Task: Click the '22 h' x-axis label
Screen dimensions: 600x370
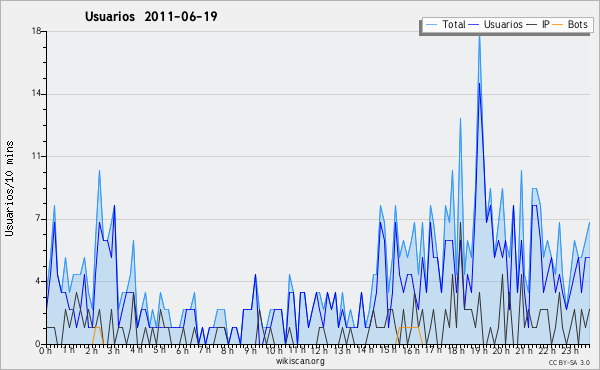Action: click(546, 351)
